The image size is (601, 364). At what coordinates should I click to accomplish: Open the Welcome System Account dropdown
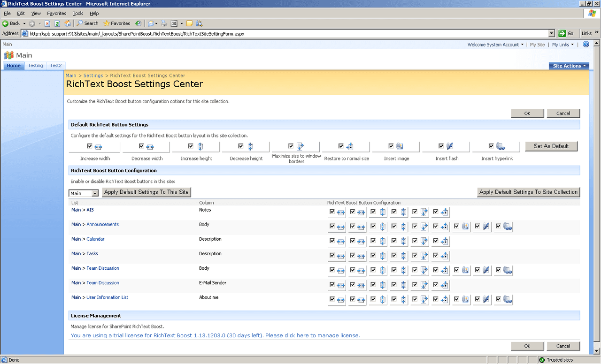point(495,45)
